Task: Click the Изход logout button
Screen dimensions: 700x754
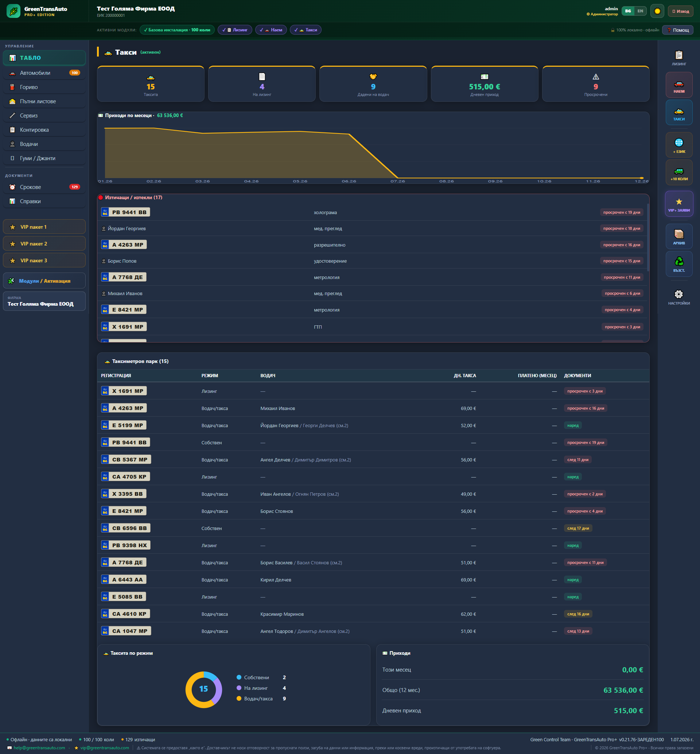Action: (x=680, y=11)
